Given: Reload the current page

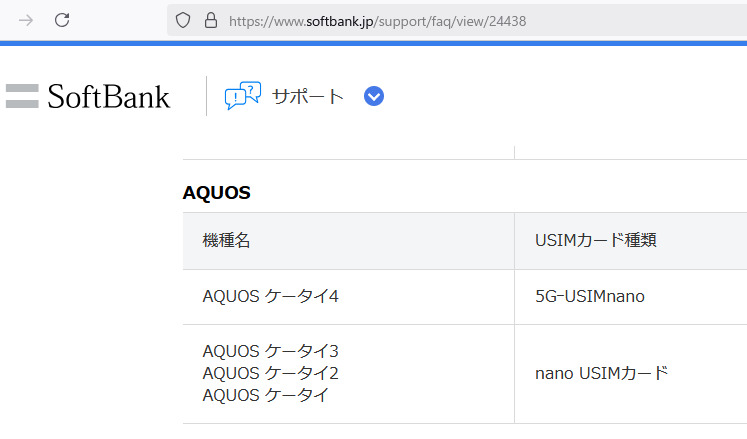Looking at the screenshot, I should pyautogui.click(x=62, y=20).
